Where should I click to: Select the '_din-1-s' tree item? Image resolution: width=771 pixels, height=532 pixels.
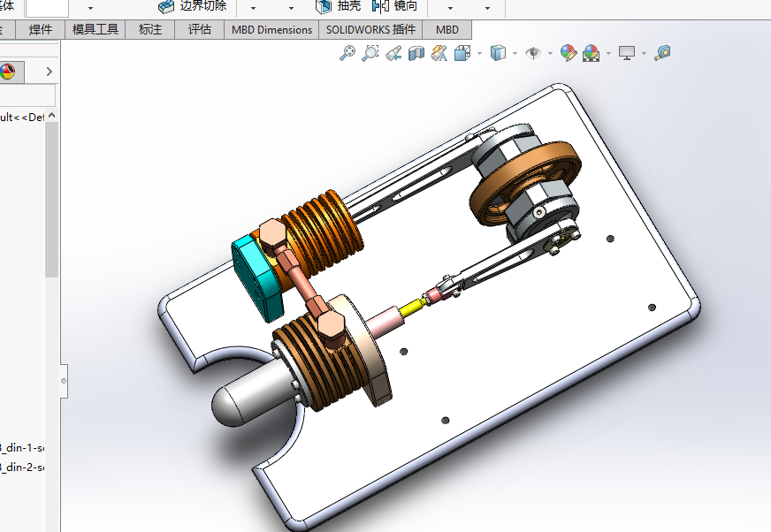pyautogui.click(x=22, y=447)
